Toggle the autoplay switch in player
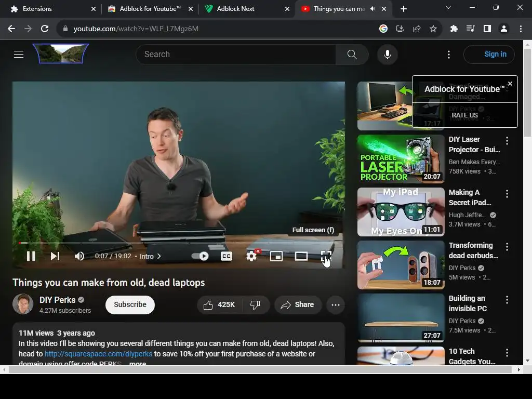The height and width of the screenshot is (399, 532). [200, 256]
